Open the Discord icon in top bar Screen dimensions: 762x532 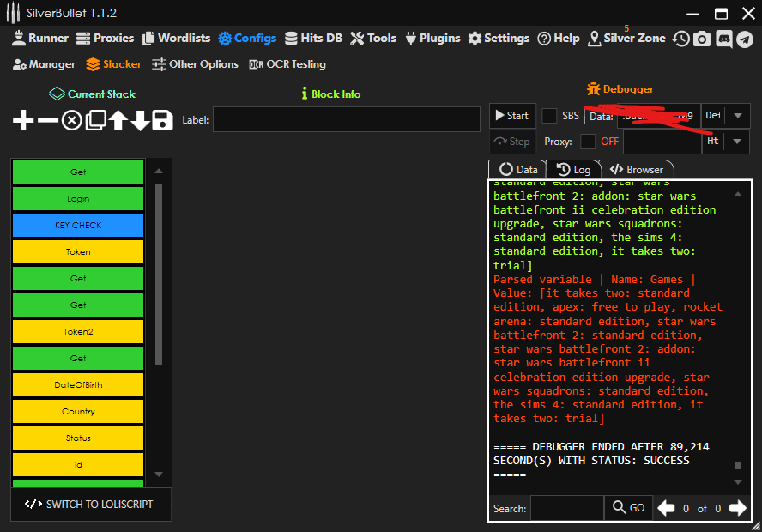click(723, 39)
